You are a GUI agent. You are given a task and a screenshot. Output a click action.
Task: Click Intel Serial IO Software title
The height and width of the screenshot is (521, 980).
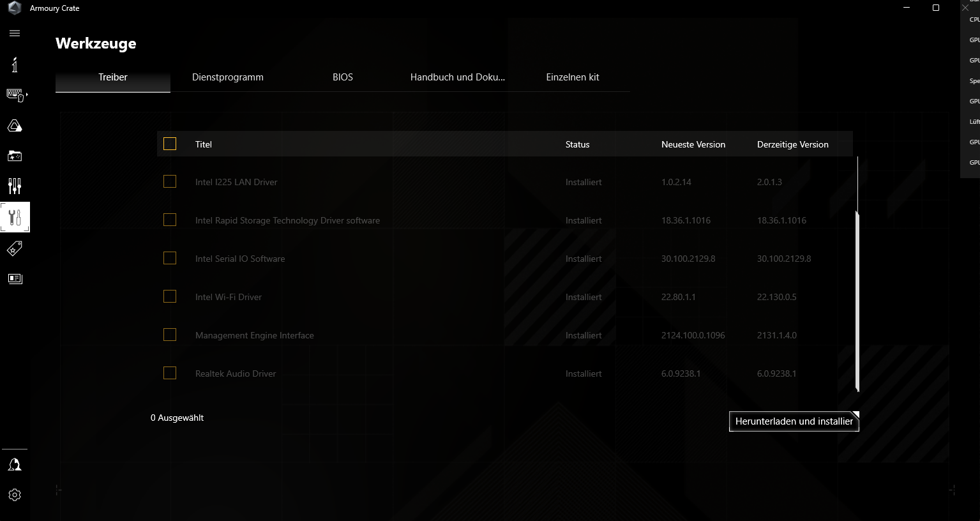(240, 259)
